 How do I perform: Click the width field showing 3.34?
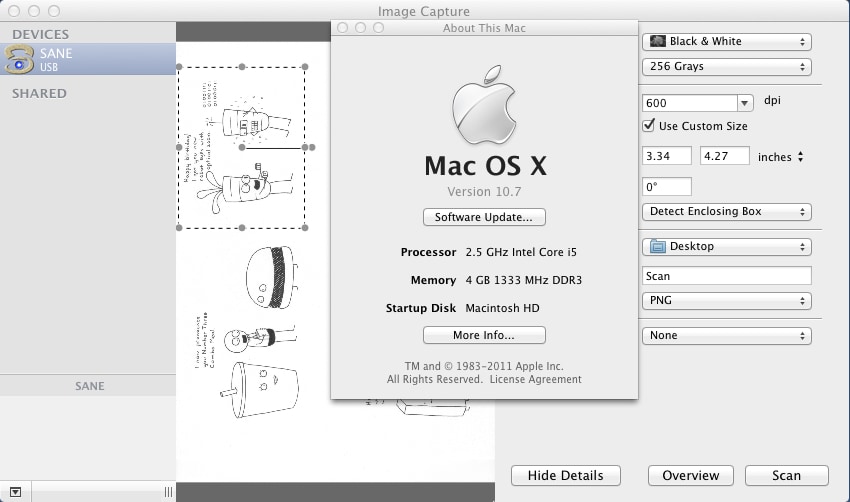(667, 156)
